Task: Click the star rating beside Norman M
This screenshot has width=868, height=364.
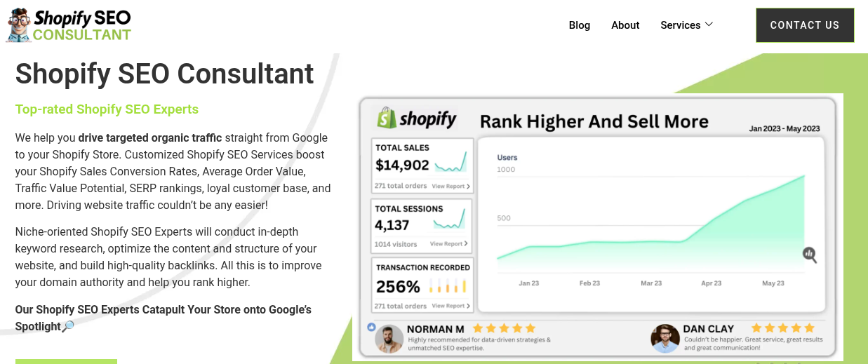Action: (504, 328)
